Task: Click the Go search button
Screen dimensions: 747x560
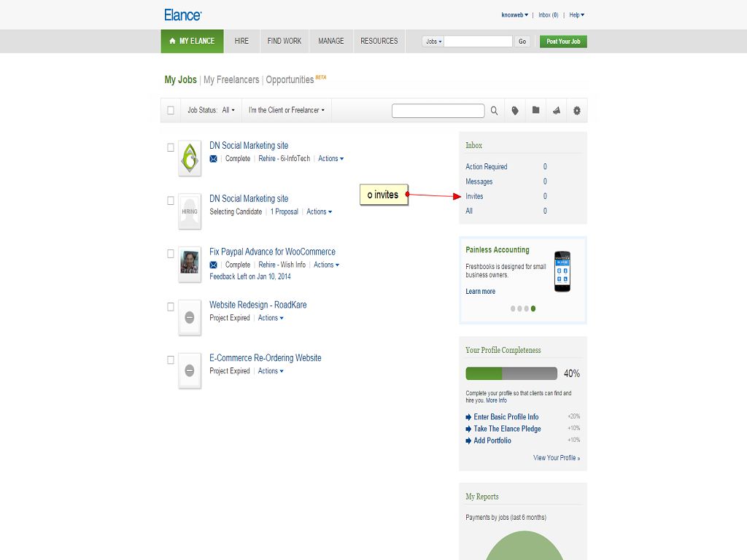Action: click(x=522, y=42)
